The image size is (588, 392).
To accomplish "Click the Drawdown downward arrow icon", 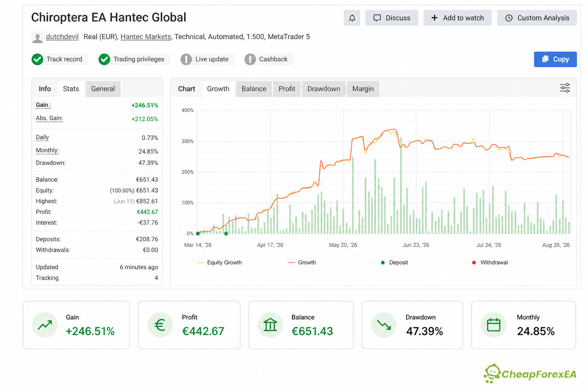I will (384, 325).
